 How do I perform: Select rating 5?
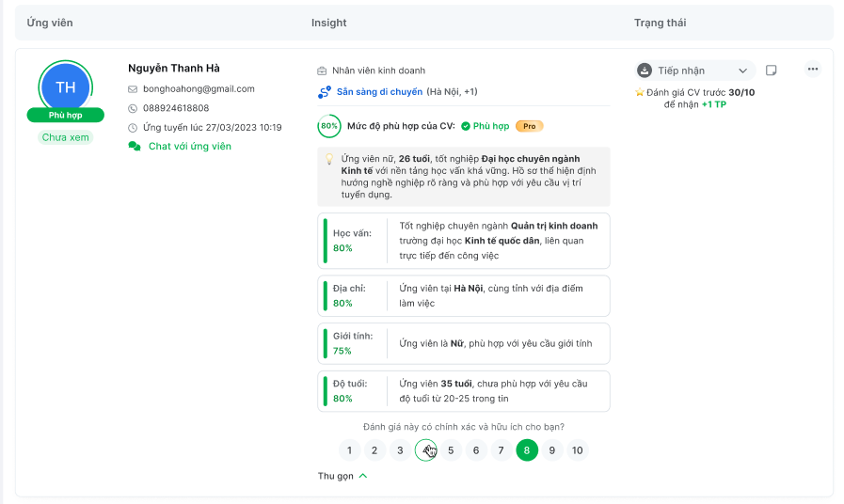pyautogui.click(x=451, y=450)
